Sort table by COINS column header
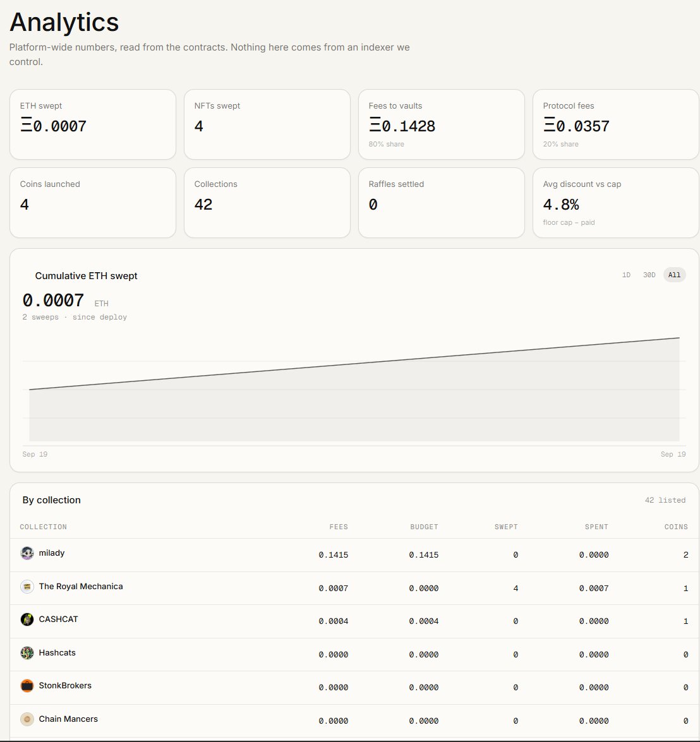 coord(676,527)
